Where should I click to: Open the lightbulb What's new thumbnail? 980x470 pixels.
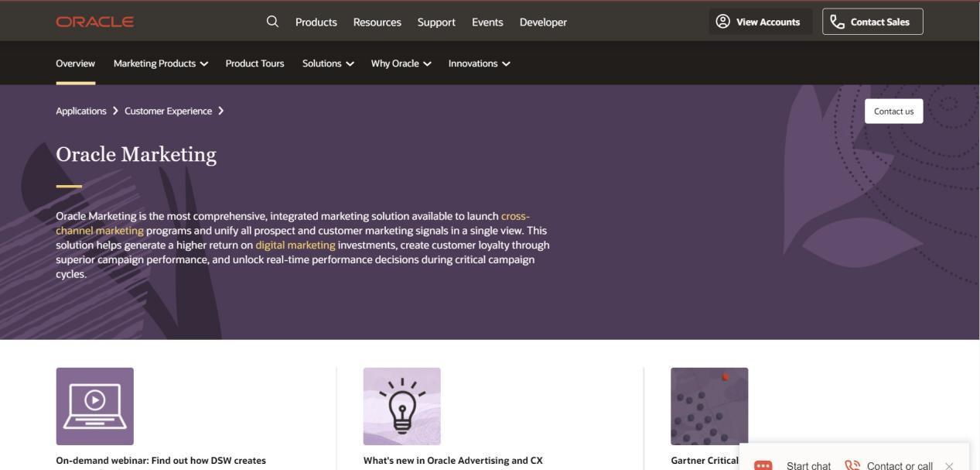pos(401,407)
